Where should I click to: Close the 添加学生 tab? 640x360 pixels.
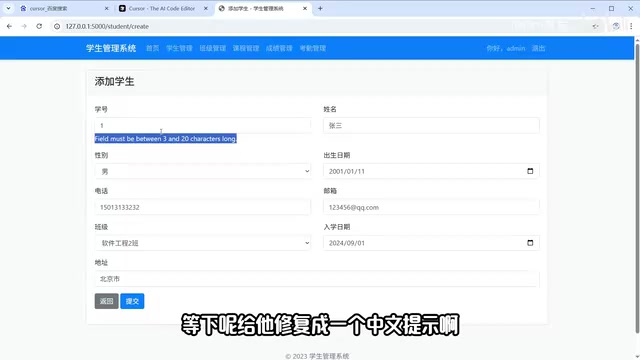click(x=305, y=8)
